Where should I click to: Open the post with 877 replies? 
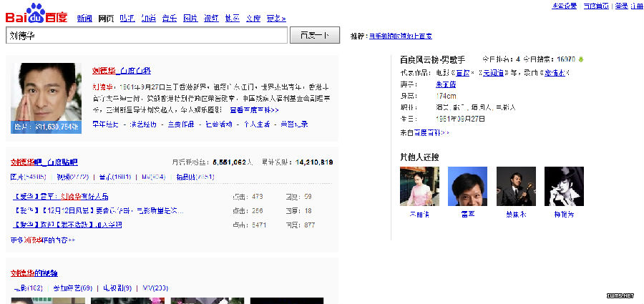pyautogui.click(x=67, y=225)
